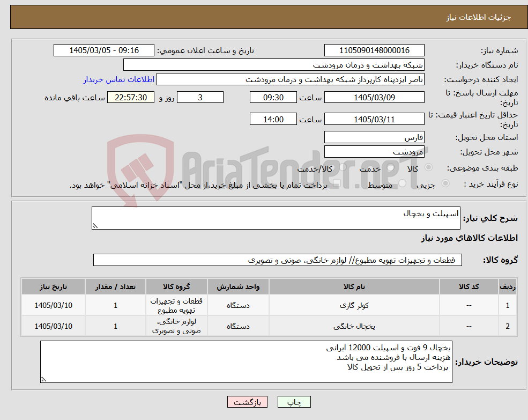Screen dimensions: 528x420
Task: Click the تاریخ نیاز column header
Action: pyautogui.click(x=53, y=286)
